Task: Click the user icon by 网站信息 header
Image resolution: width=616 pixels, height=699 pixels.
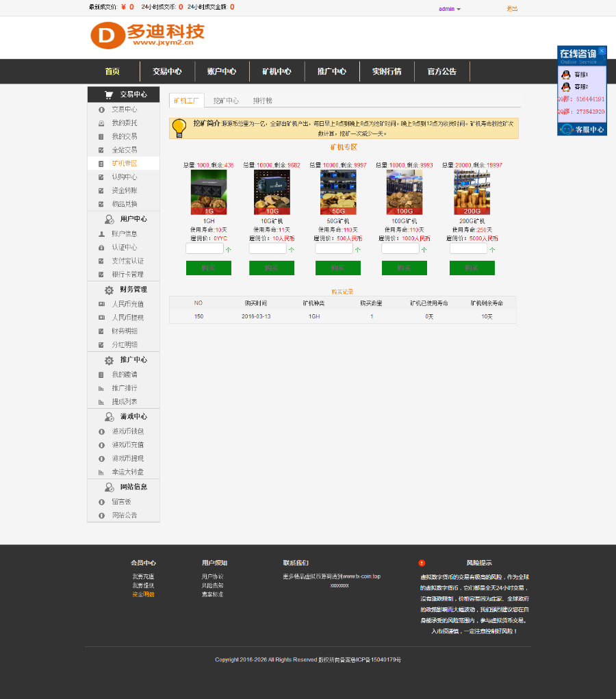Action: (110, 487)
